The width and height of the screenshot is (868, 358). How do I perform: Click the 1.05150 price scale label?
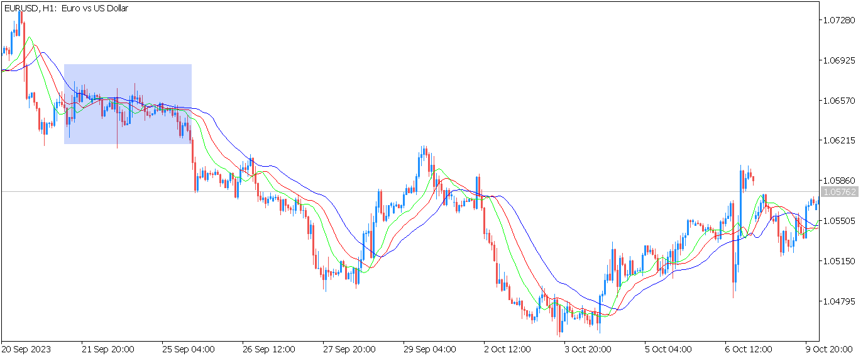(x=839, y=260)
